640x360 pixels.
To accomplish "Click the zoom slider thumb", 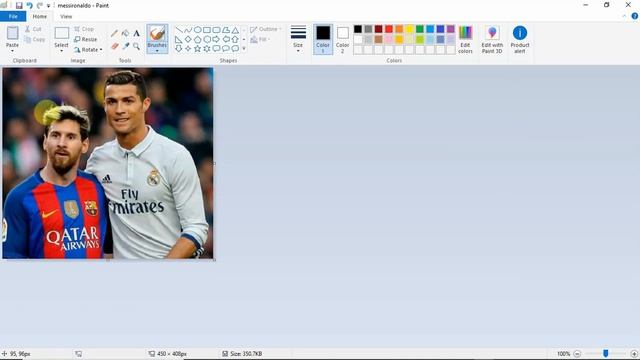I will (606, 353).
